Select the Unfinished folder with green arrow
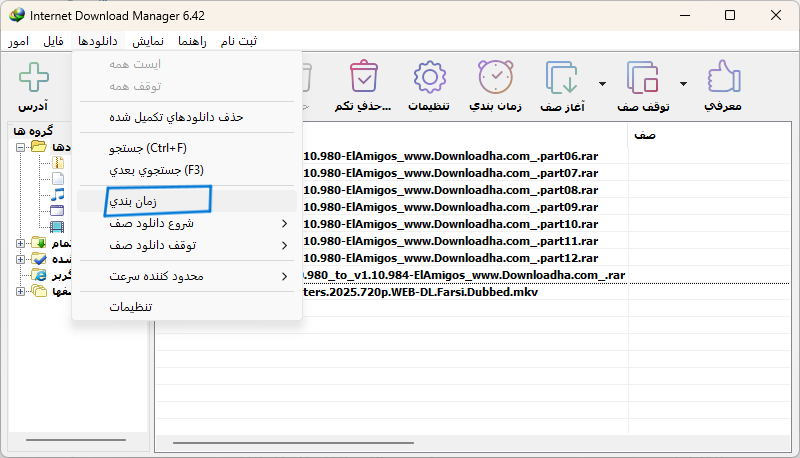This screenshot has height=458, width=800. click(39, 242)
